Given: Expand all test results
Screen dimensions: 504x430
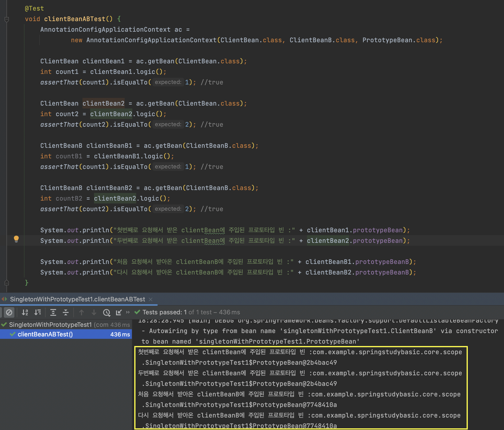Looking at the screenshot, I should coord(53,312).
